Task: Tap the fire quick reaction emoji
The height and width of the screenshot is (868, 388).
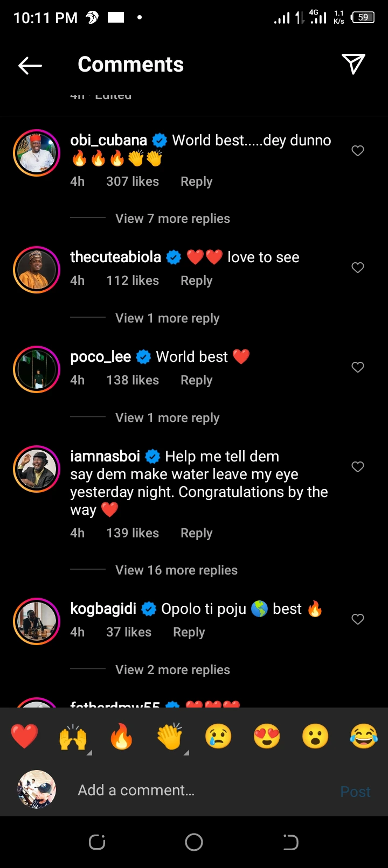Action: point(121,736)
